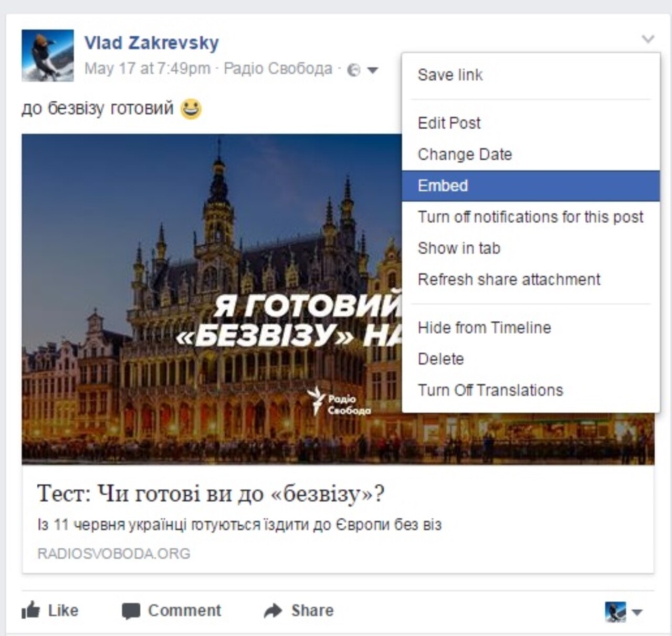The image size is (672, 636).
Task: Click the smiley emoji in post text
Action: pos(191,109)
